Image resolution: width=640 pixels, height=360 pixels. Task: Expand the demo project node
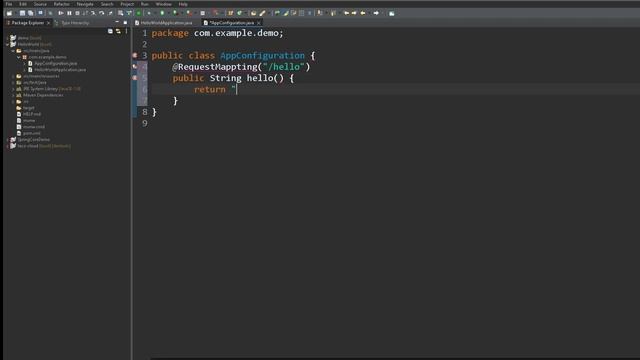pyautogui.click(x=7, y=38)
